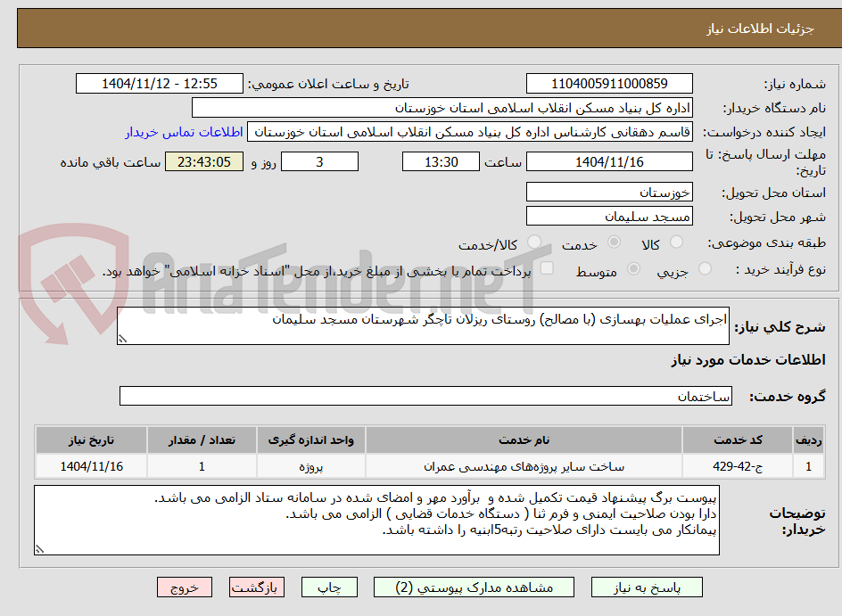Click the remaining days field showing 3

coord(319,161)
